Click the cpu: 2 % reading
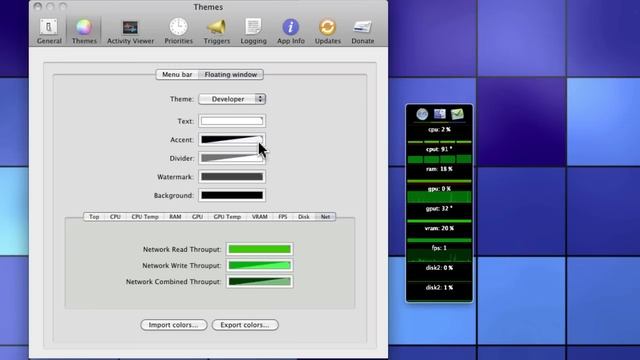This screenshot has height=360, width=640. pos(439,129)
